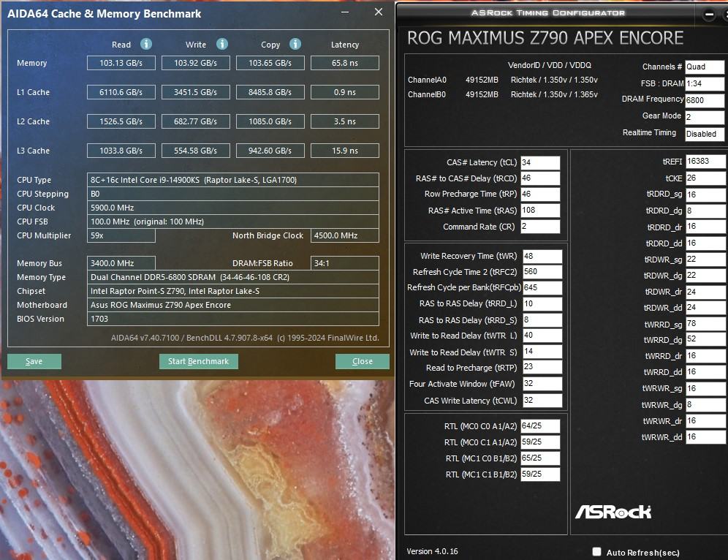Click ChannelA0 memory size 49152MB
This screenshot has height=560, width=728.
(482, 80)
